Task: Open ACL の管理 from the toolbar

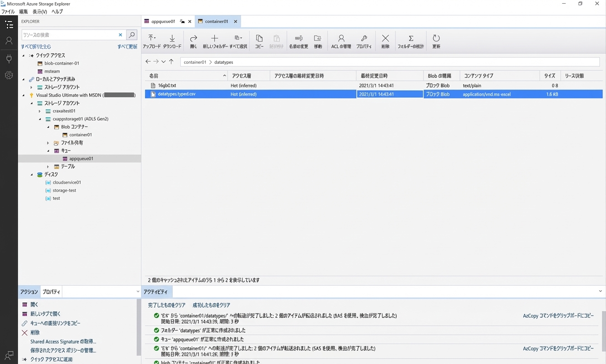Action: (x=341, y=41)
